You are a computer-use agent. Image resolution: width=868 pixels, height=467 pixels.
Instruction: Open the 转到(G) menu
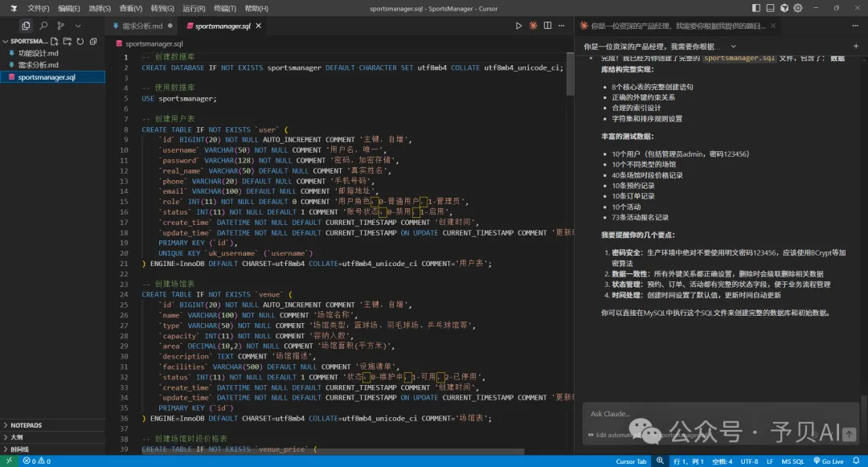pyautogui.click(x=162, y=8)
